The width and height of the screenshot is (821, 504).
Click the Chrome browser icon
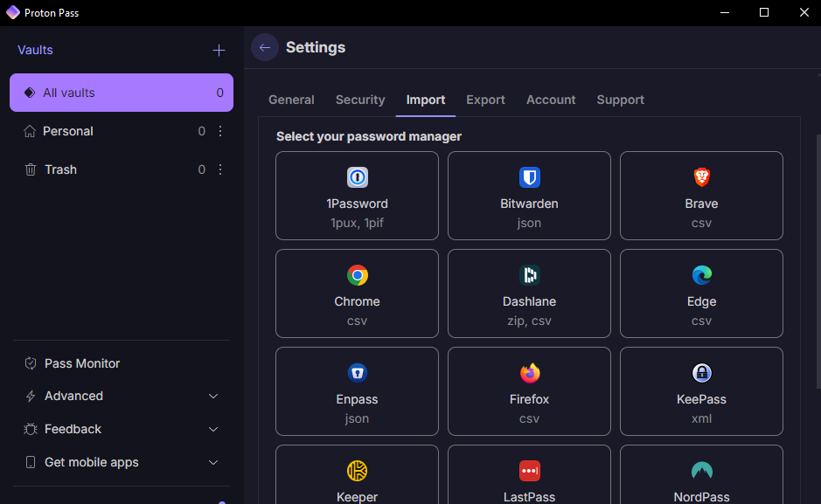[357, 275]
